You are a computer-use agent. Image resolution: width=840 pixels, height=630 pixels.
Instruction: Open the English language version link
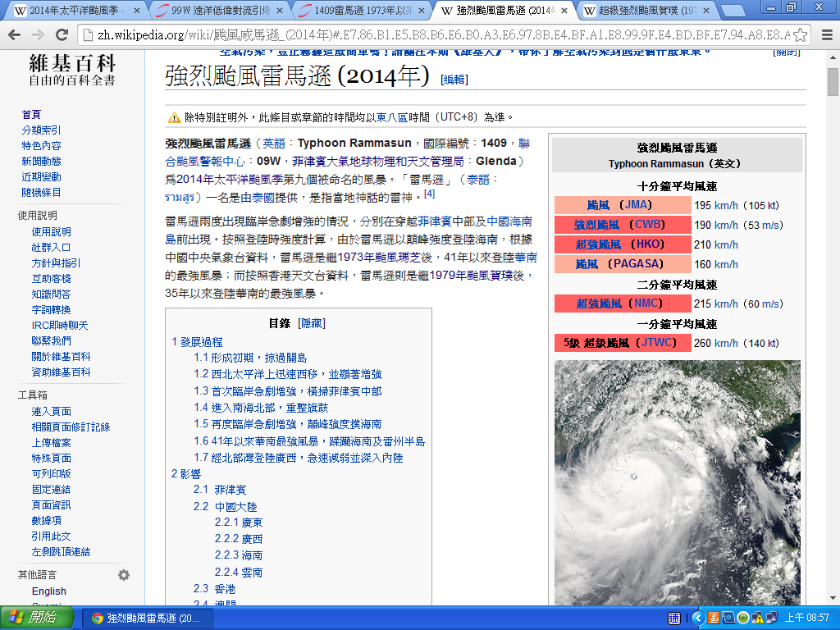(x=49, y=591)
